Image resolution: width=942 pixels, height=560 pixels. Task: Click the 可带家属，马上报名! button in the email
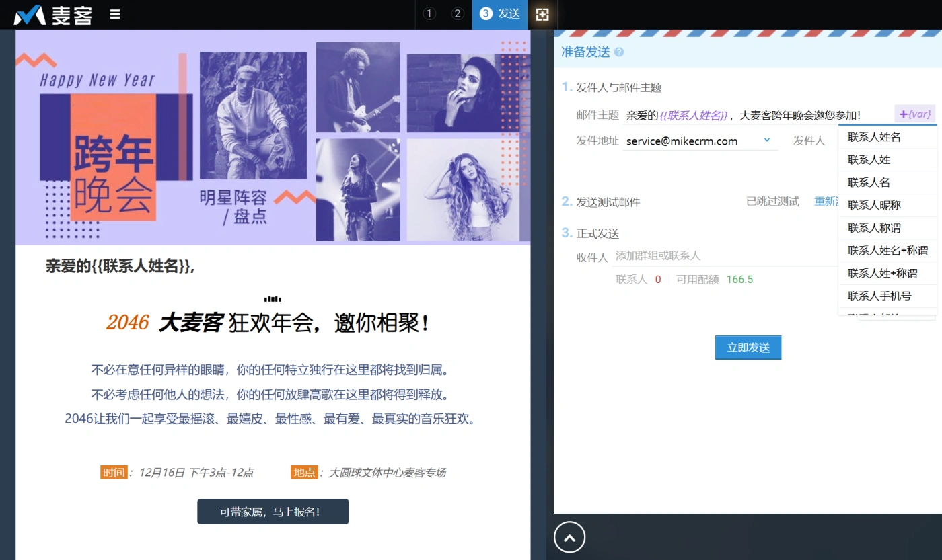tap(273, 512)
